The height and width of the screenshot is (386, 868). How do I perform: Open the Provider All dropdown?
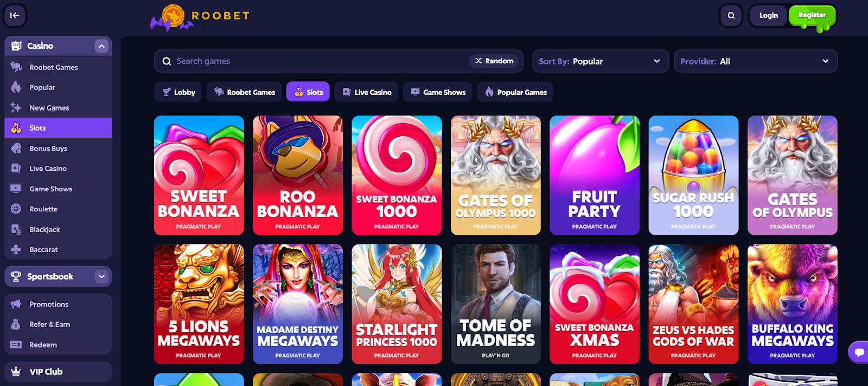pyautogui.click(x=755, y=61)
